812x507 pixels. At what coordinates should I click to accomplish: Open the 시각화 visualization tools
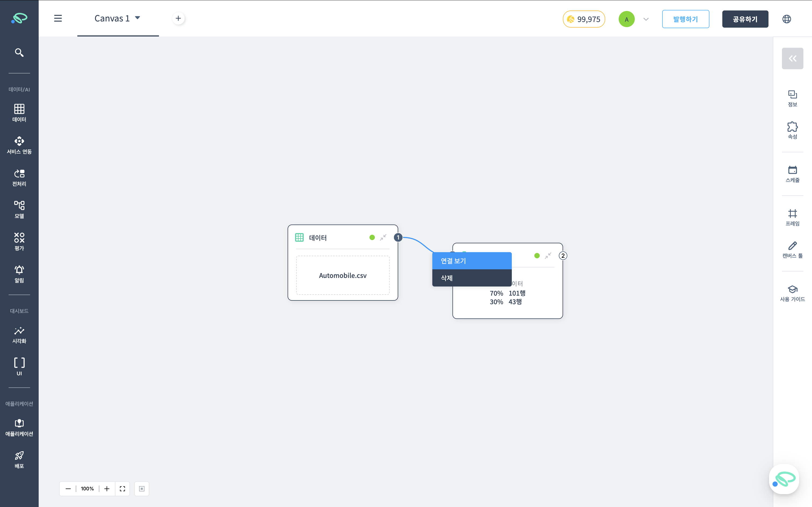click(x=19, y=335)
